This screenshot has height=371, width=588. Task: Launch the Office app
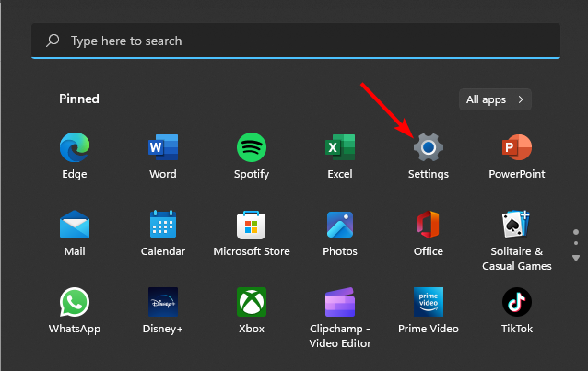(x=429, y=234)
